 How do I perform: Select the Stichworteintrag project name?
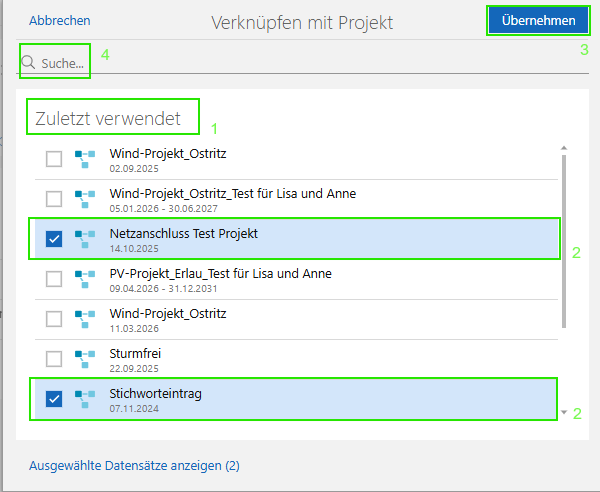pos(155,393)
